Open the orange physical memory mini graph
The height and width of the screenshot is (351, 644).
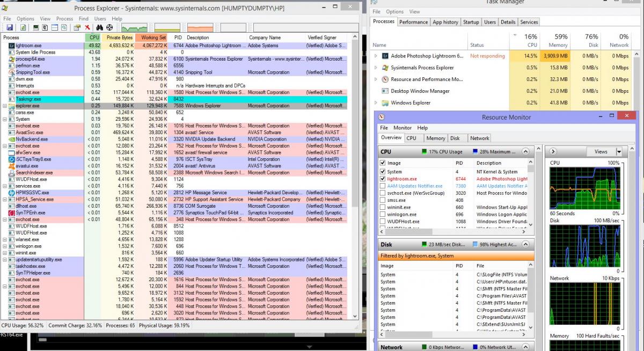[200, 27]
